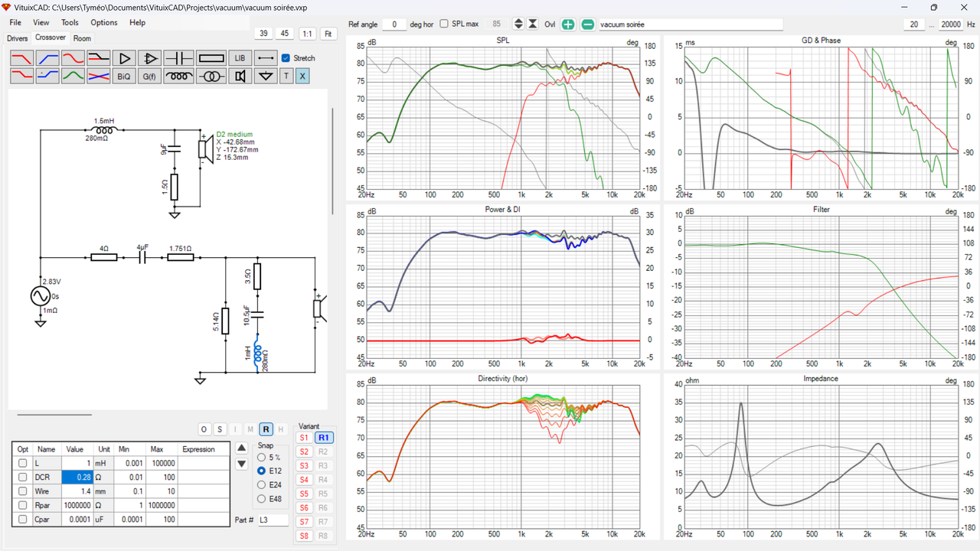980x551 pixels.
Task: Open the File menu
Action: click(x=15, y=23)
